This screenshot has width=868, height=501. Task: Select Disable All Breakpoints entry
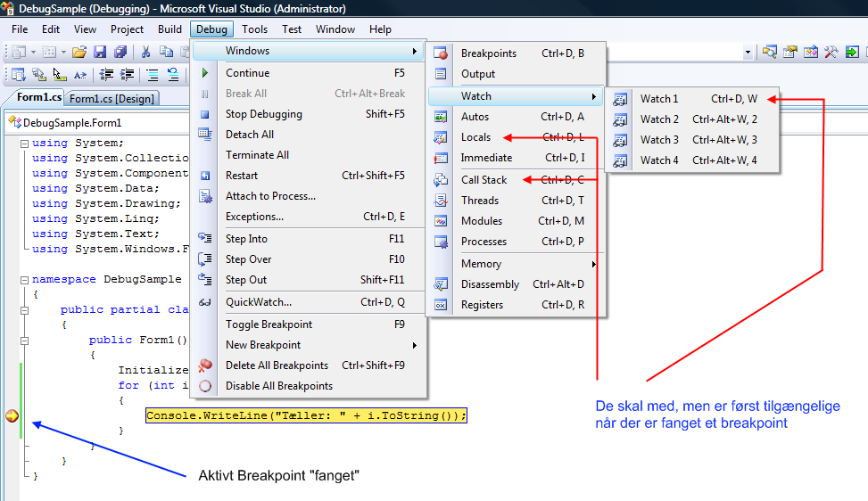pyautogui.click(x=309, y=385)
